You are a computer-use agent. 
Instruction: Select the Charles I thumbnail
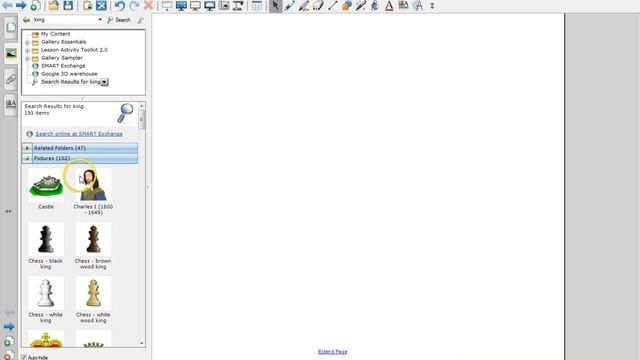point(93,185)
